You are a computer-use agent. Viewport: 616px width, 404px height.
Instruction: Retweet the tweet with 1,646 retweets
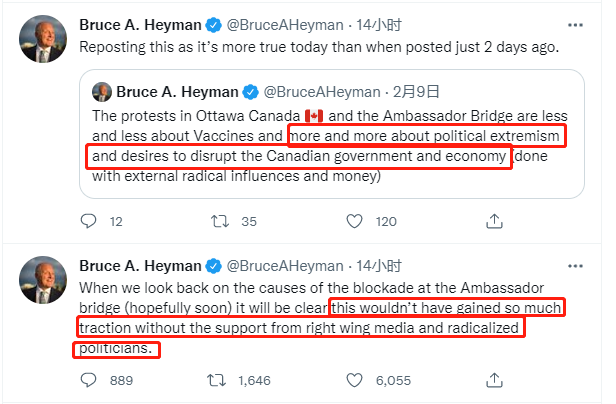(x=214, y=380)
